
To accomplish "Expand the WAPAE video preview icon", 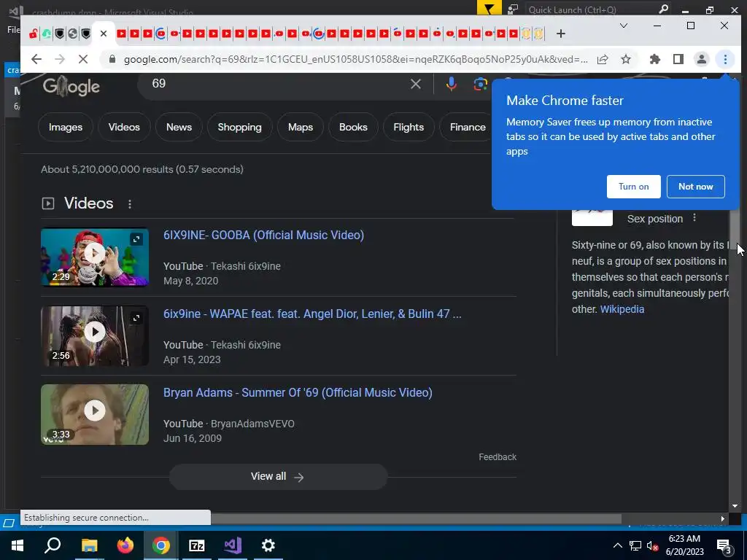I will click(x=136, y=318).
